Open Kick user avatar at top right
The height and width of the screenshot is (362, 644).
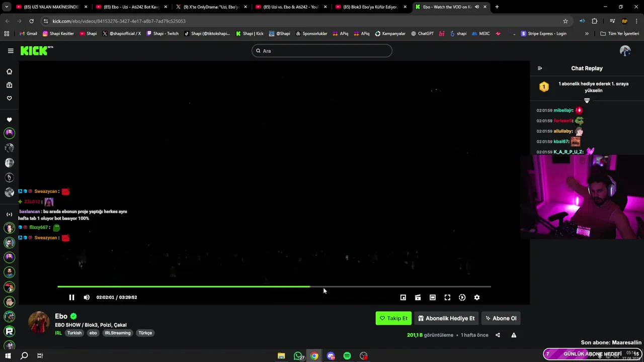(625, 51)
